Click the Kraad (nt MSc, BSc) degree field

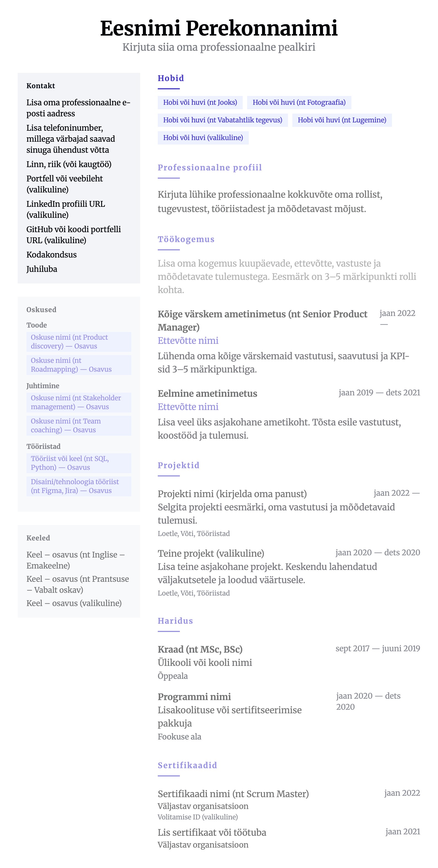click(200, 649)
